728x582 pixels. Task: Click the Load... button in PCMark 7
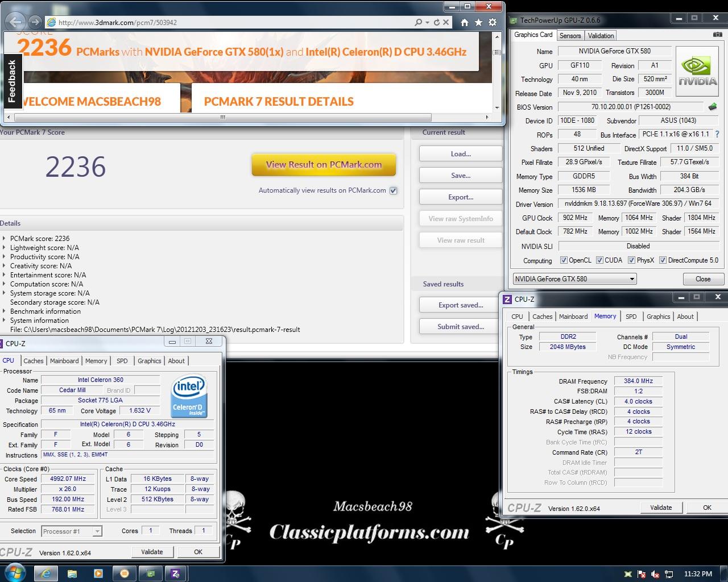(x=461, y=154)
